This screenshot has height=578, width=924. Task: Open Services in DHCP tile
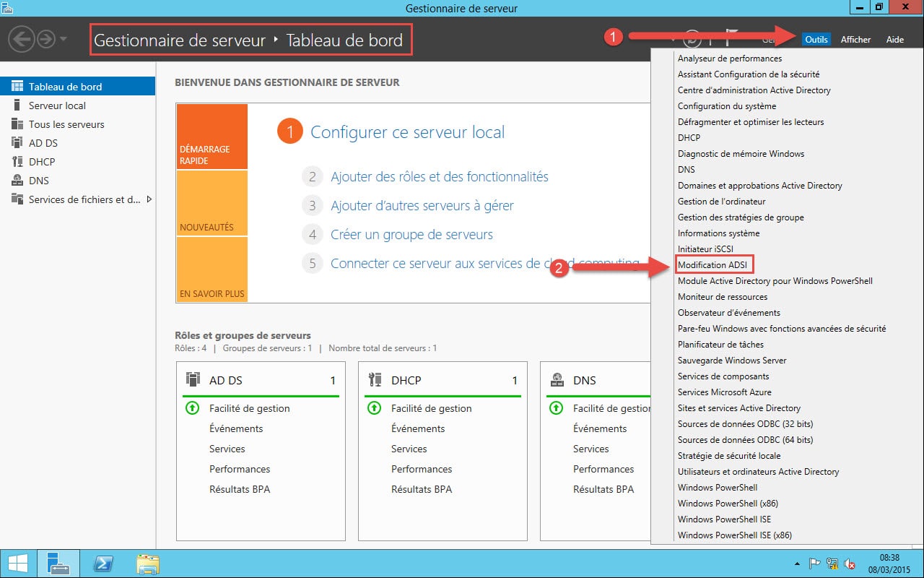409,449
